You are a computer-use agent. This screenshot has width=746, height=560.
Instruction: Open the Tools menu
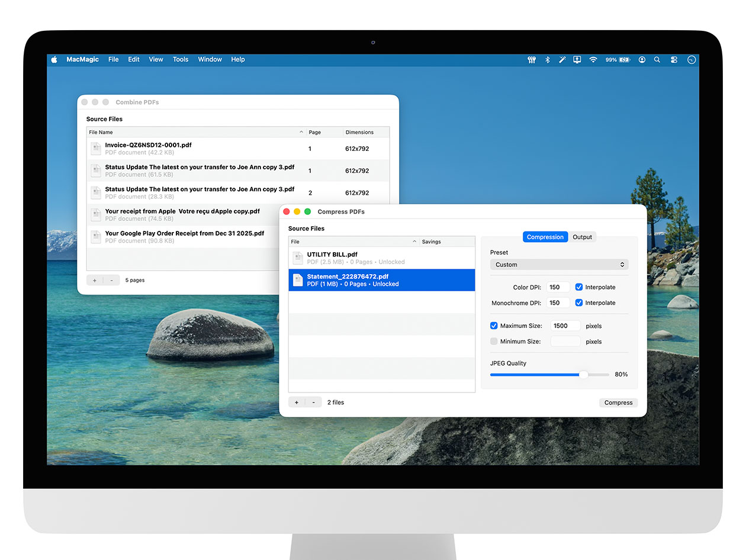pyautogui.click(x=180, y=59)
